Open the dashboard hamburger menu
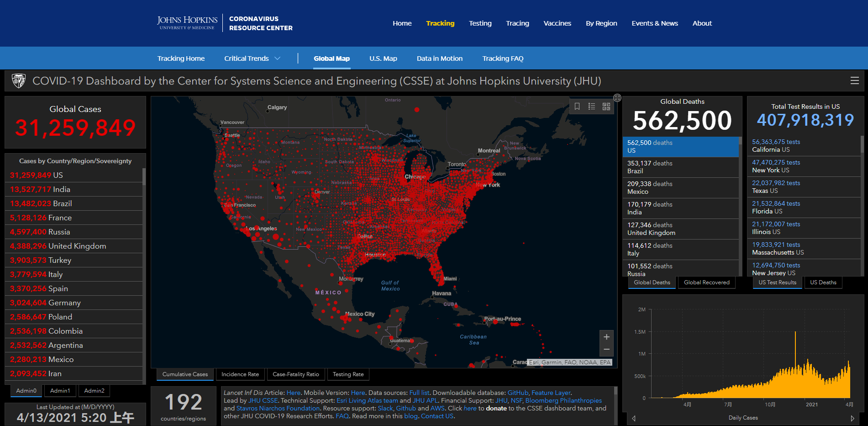Viewport: 868px width, 426px height. (854, 81)
